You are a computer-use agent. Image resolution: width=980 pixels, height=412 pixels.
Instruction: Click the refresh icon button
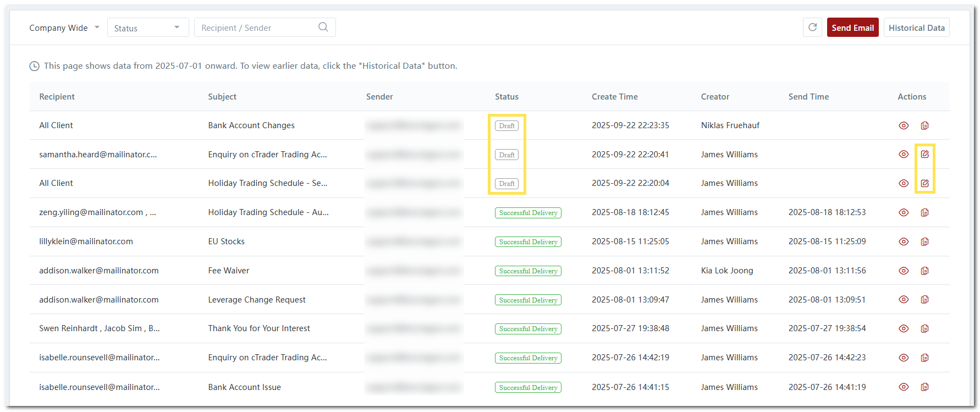[x=812, y=28]
